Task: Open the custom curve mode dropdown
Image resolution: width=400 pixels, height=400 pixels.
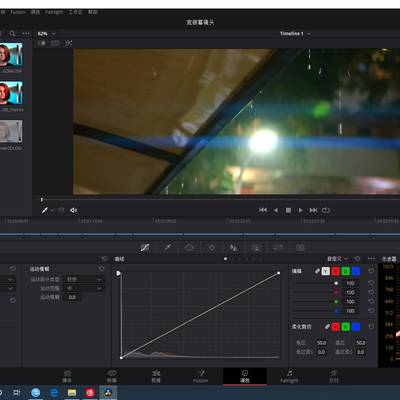Action: coord(337,259)
